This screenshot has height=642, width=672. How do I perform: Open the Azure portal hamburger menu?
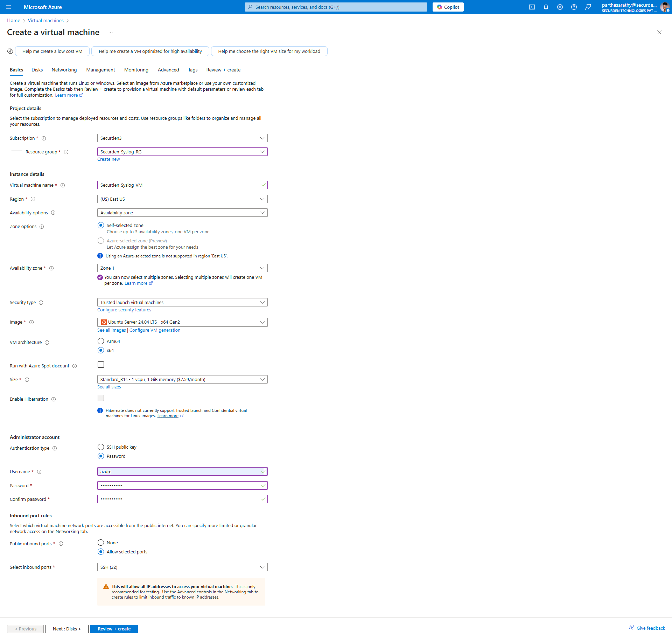8,7
